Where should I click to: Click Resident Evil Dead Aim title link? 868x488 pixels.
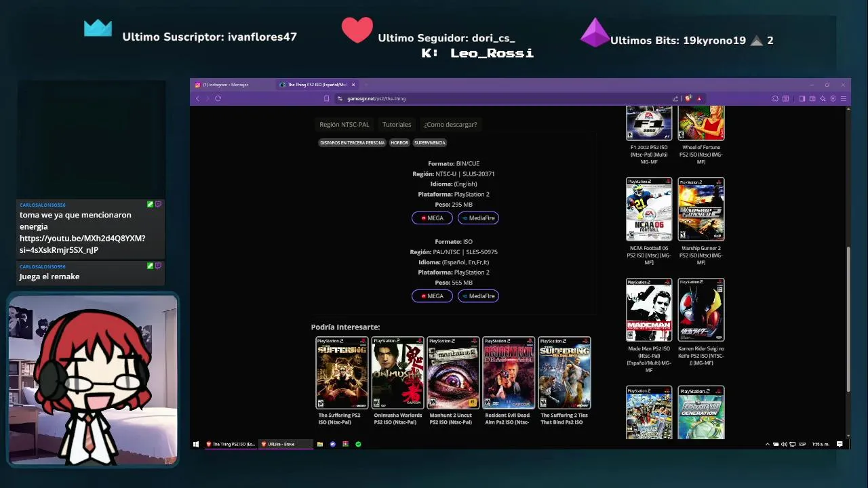tap(507, 419)
